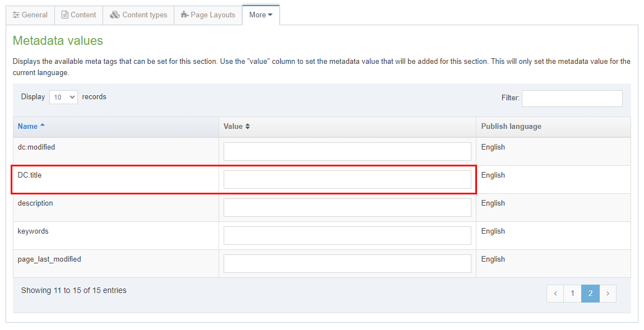Click the sort arrow next to Name header
The height and width of the screenshot is (330, 644).
point(41,126)
